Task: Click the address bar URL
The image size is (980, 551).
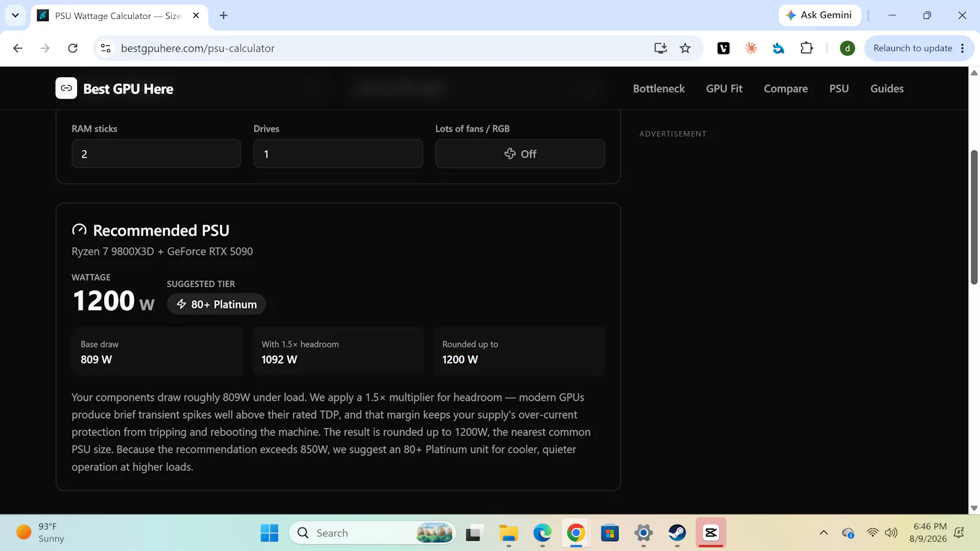Action: (198, 48)
